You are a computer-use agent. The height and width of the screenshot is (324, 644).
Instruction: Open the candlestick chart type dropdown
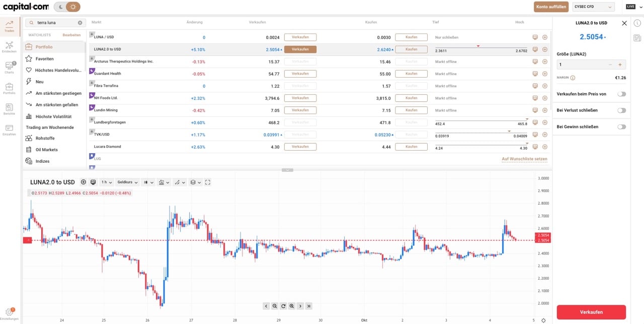pos(148,182)
